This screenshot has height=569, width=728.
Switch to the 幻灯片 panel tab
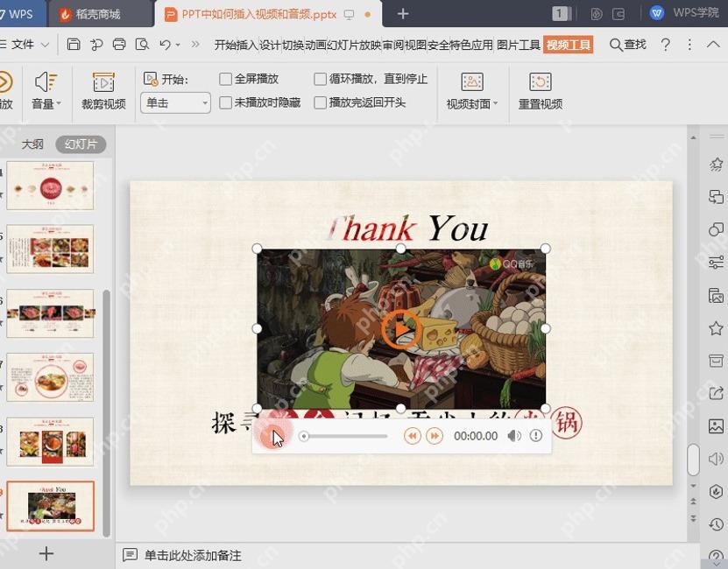point(81,144)
